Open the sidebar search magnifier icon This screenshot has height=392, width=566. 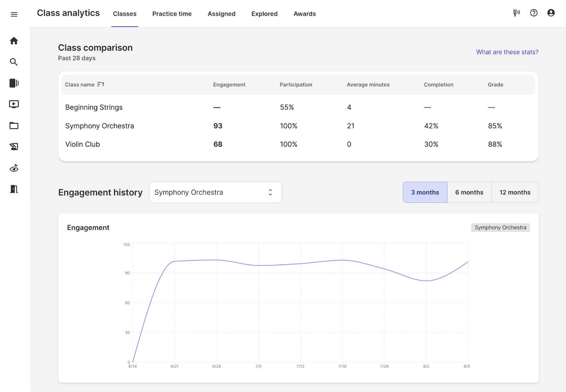14,62
